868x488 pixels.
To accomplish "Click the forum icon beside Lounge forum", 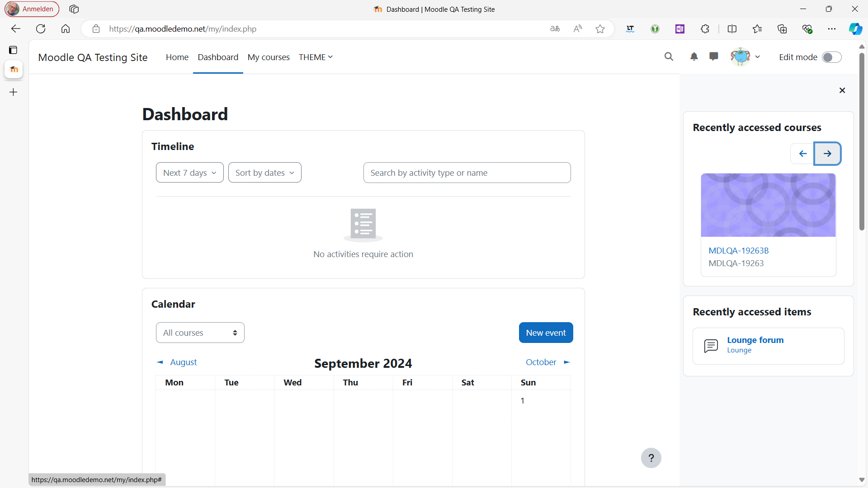I will [x=711, y=346].
